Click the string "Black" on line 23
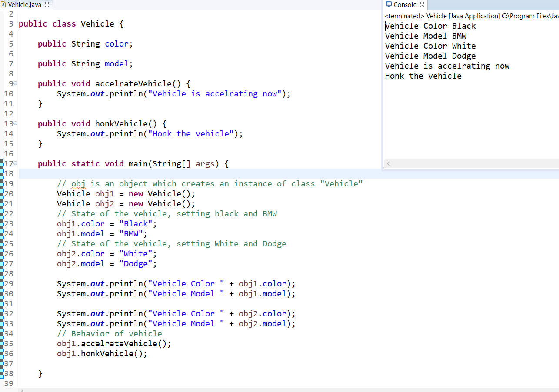This screenshot has width=559, height=392. coord(136,223)
